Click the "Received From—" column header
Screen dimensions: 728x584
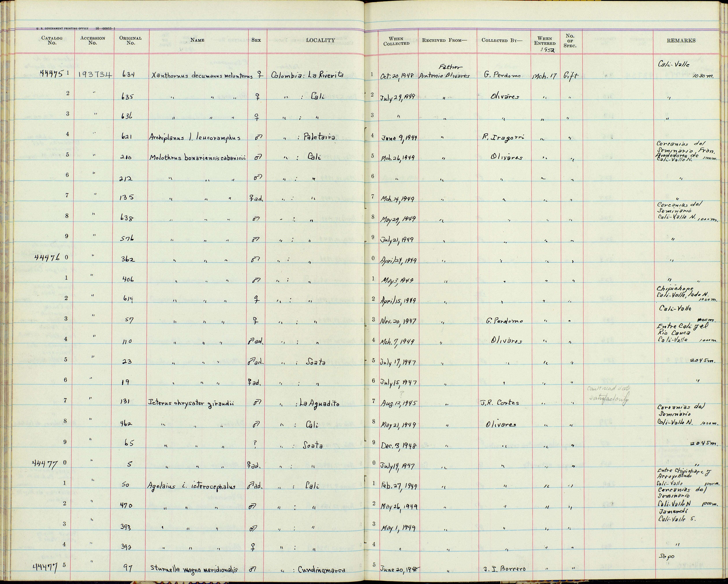click(445, 40)
